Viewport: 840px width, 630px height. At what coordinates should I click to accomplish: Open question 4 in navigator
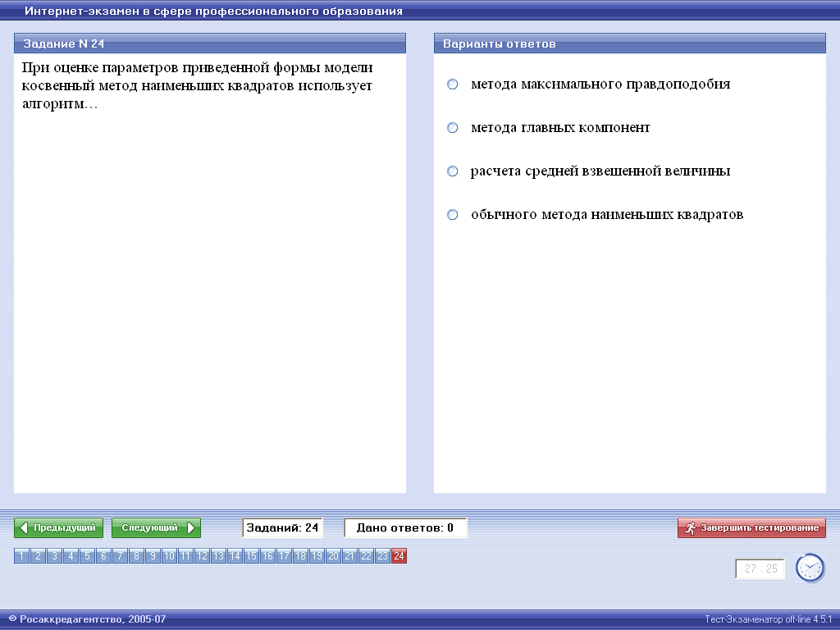pos(71,556)
